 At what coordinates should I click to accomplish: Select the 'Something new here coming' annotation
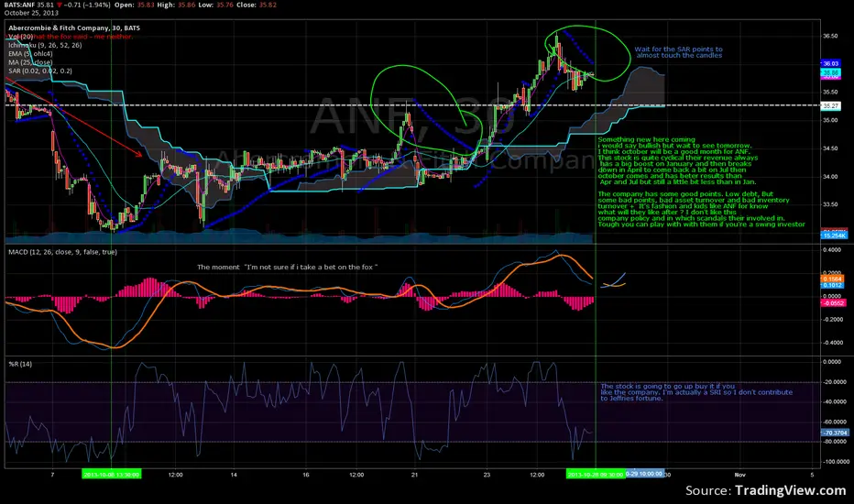677,160
